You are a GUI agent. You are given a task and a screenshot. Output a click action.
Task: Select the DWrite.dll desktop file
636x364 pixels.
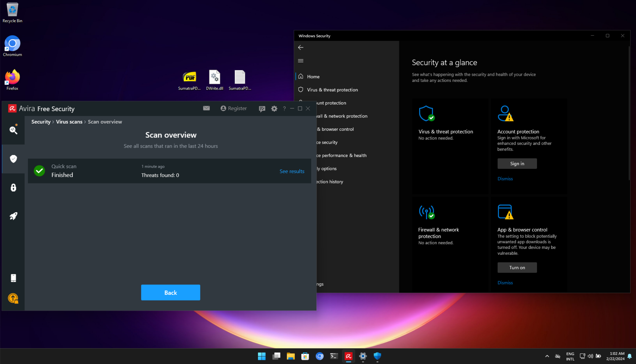click(215, 80)
